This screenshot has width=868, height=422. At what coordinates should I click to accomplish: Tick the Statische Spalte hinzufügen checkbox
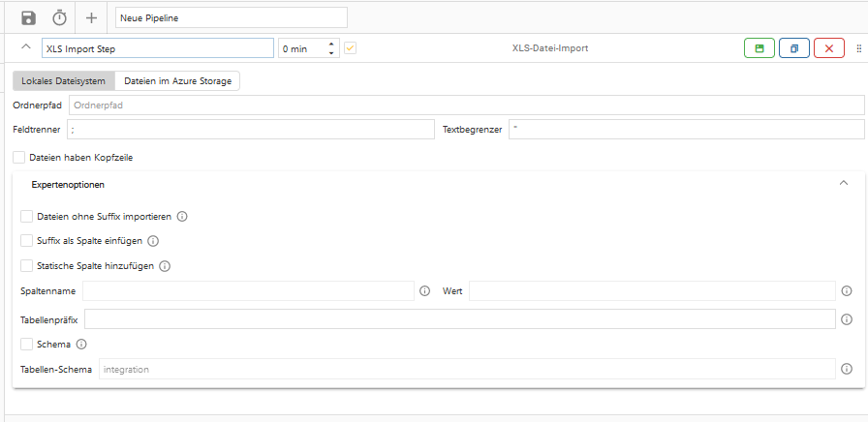pos(26,265)
